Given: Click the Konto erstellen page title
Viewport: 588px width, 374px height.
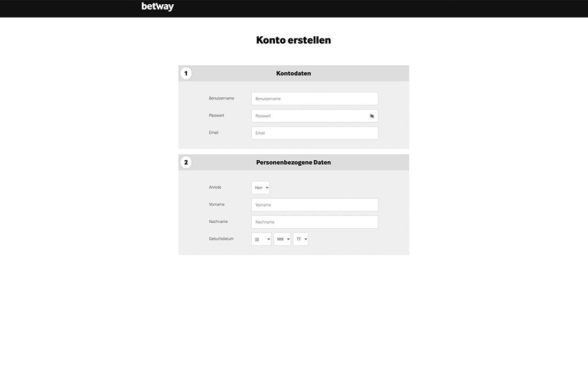Looking at the screenshot, I should [x=293, y=40].
